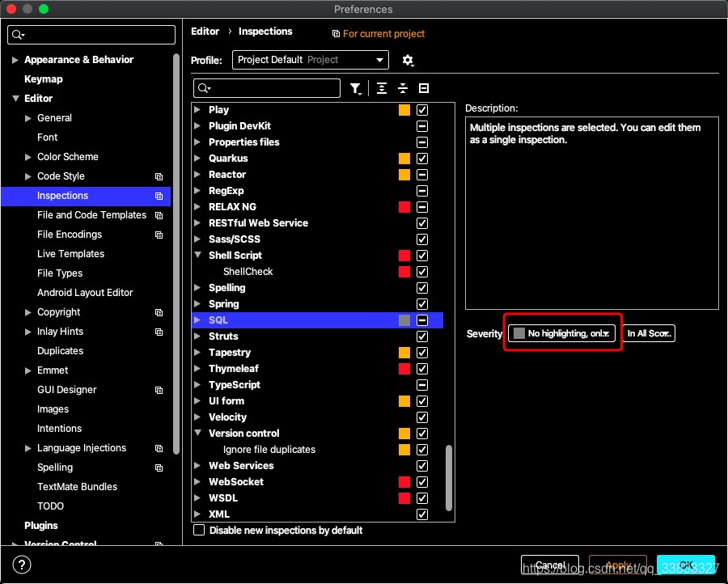Click the OK button
This screenshot has height=584, width=728.
[x=686, y=565]
